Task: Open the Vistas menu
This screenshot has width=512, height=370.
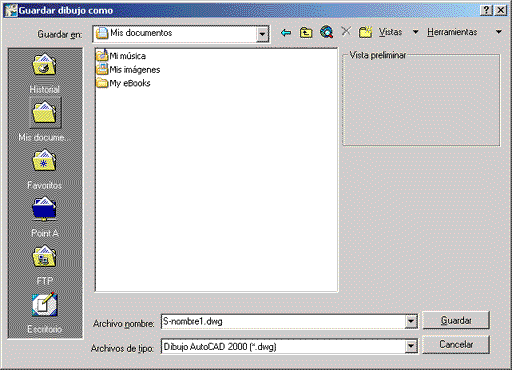Action: (x=398, y=32)
